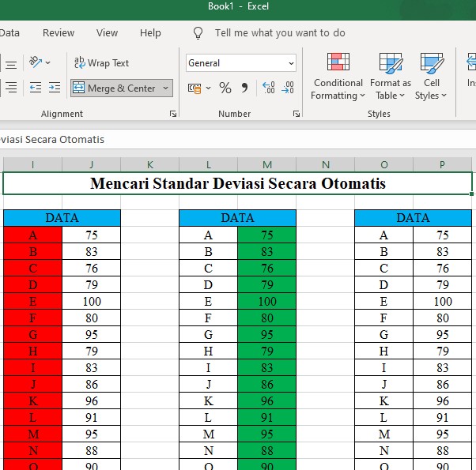
Task: Select cell 86 in column J
Action: 92,384
